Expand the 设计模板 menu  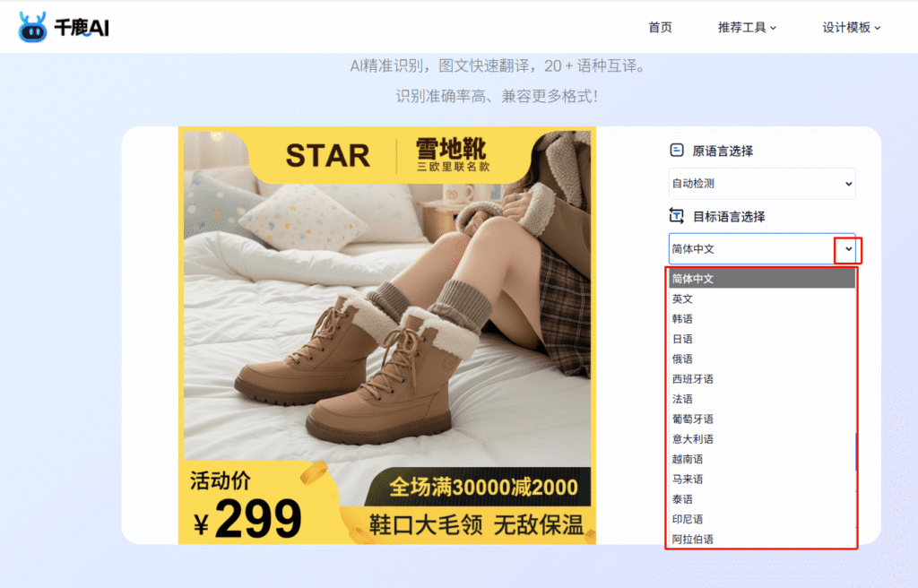click(852, 28)
